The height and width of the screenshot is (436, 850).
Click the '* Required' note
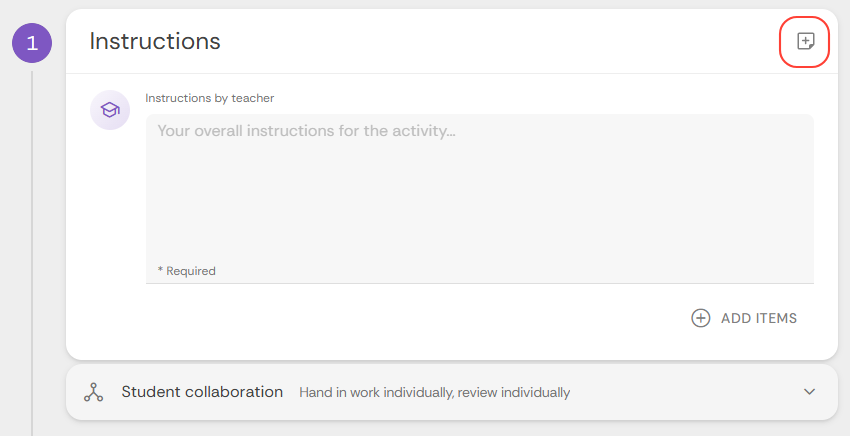pos(187,271)
